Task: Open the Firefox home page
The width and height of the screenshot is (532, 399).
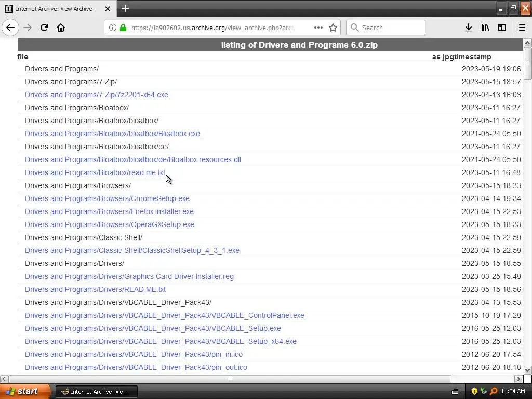Action: [61, 28]
